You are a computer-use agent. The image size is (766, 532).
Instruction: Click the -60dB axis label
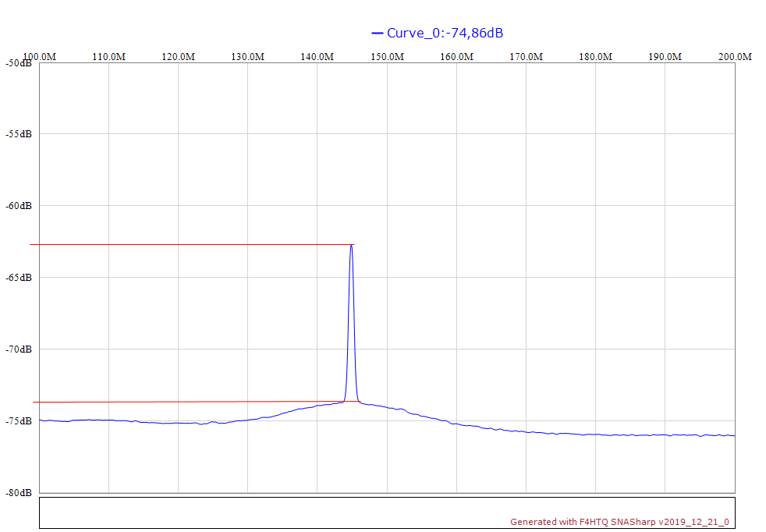(18, 206)
